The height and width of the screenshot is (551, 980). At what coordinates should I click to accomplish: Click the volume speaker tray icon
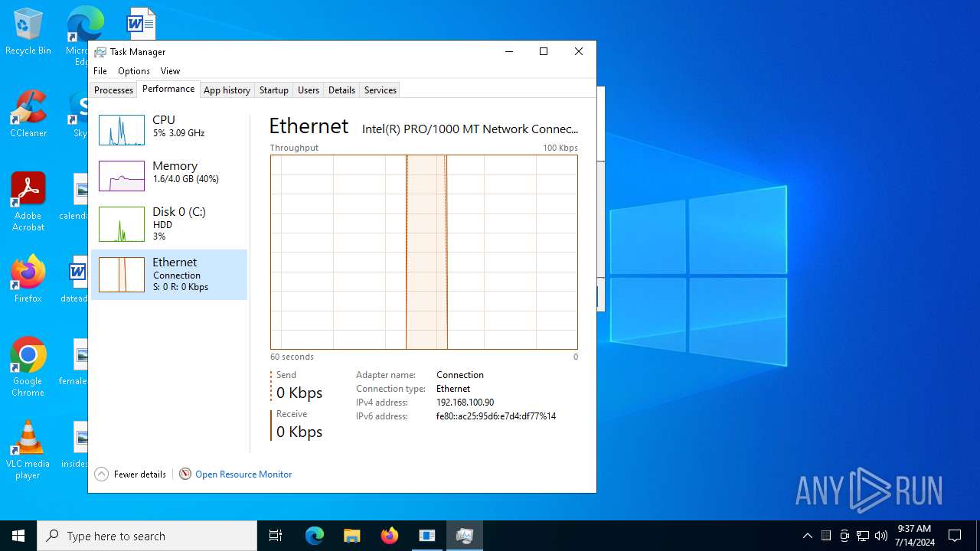pos(881,536)
